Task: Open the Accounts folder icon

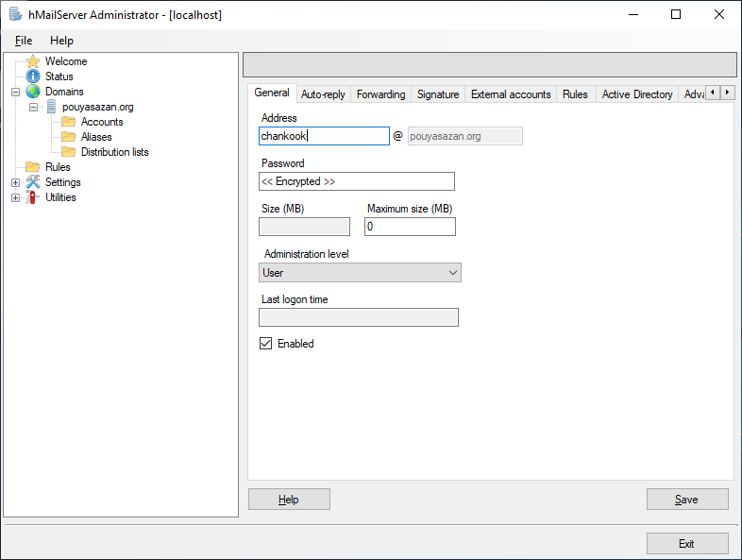Action: coord(68,122)
